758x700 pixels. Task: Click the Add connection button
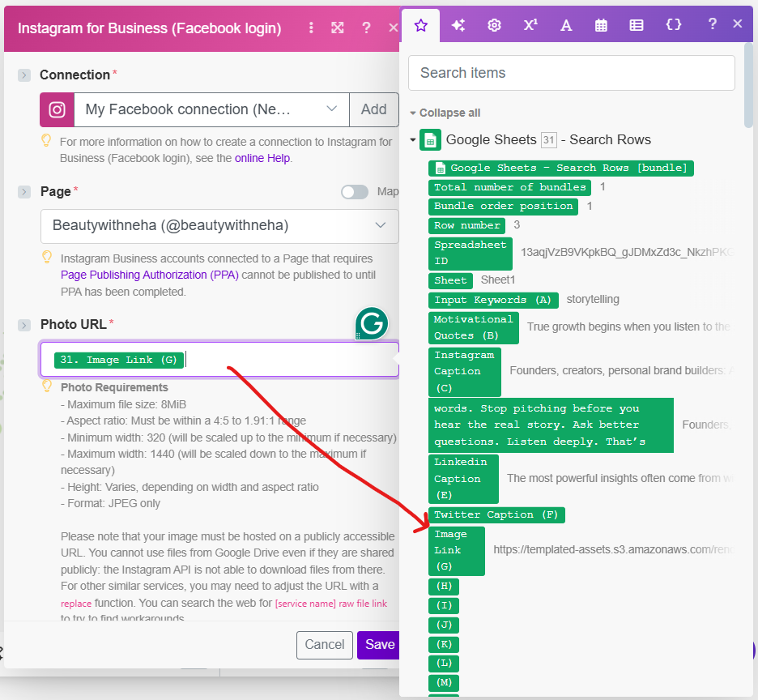[x=373, y=110]
